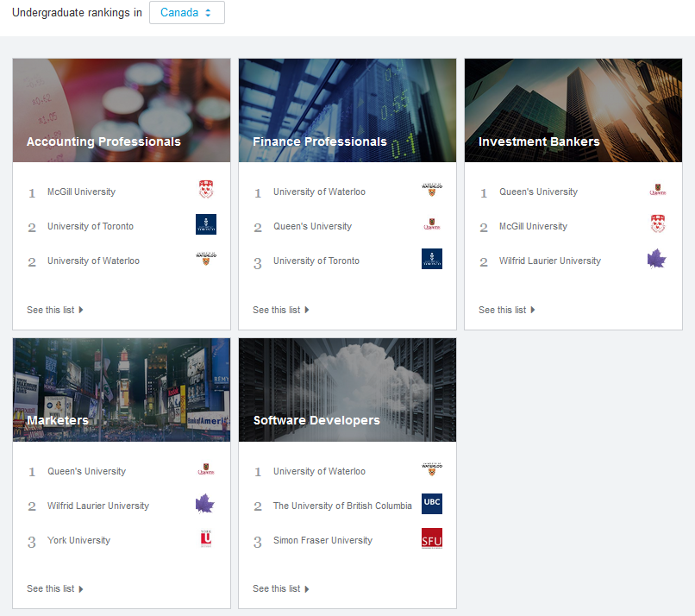Select University of Waterloo in Accounting Professionals
The height and width of the screenshot is (616, 695).
pyautogui.click(x=93, y=261)
